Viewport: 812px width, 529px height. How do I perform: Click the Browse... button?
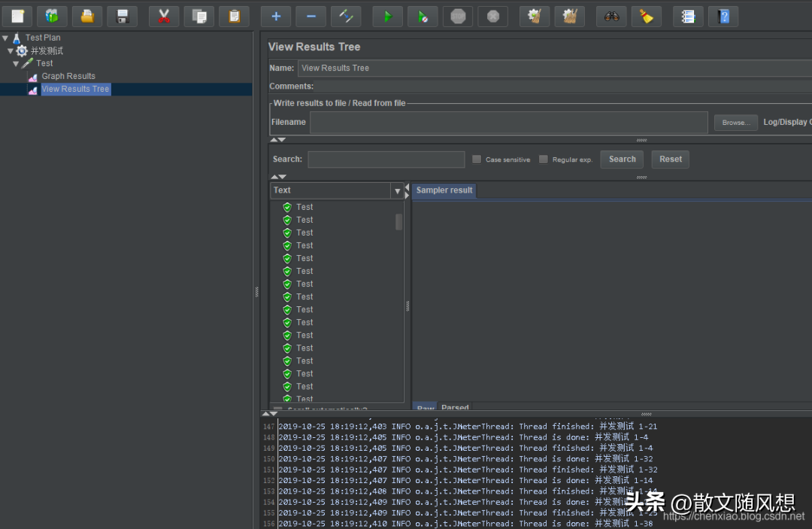pos(736,122)
